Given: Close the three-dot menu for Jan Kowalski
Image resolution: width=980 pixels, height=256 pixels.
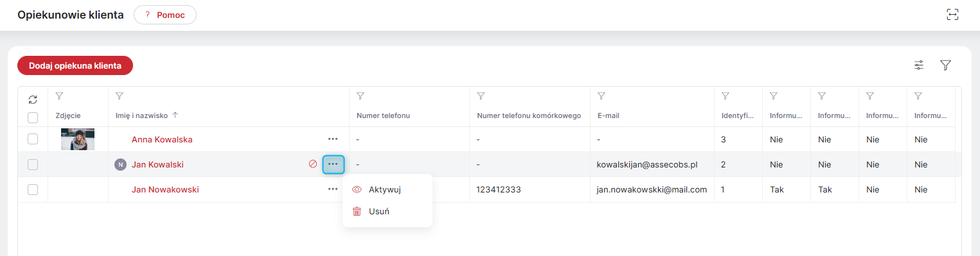Looking at the screenshot, I should pyautogui.click(x=333, y=164).
